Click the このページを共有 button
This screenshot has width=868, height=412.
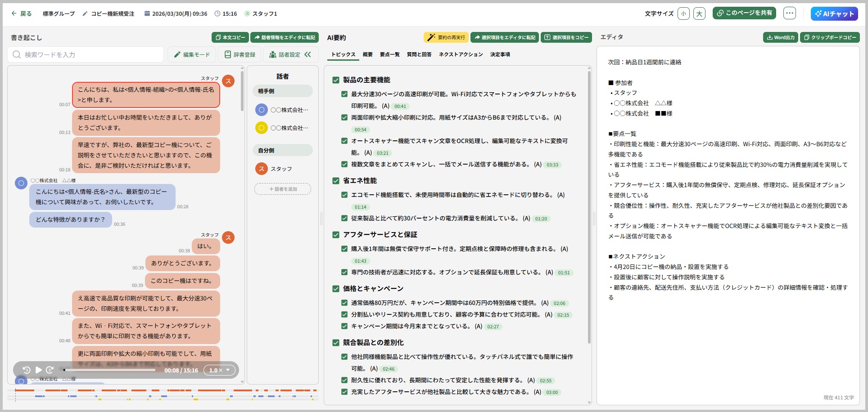744,13
